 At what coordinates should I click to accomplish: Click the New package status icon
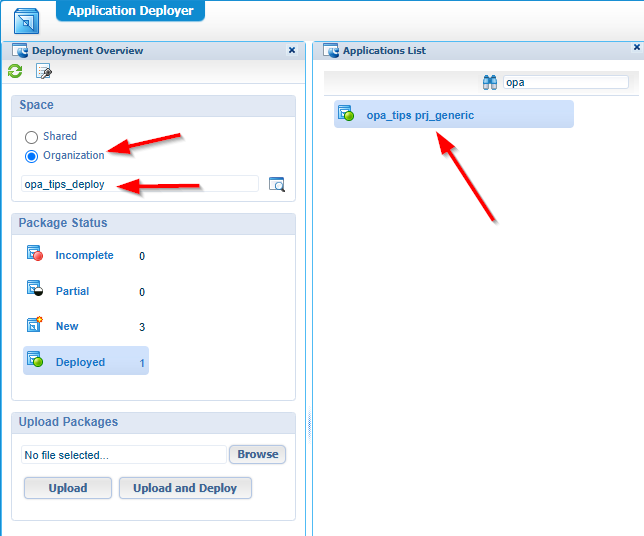(35, 325)
